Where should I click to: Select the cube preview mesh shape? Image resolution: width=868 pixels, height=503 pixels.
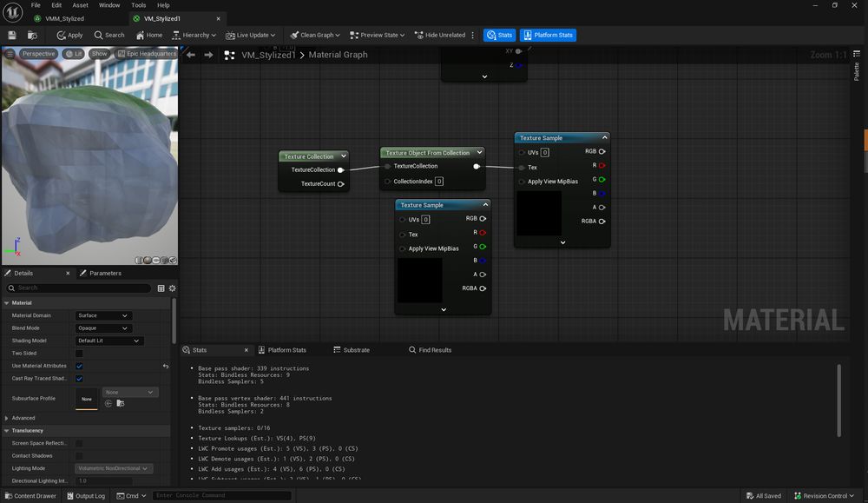coord(164,261)
